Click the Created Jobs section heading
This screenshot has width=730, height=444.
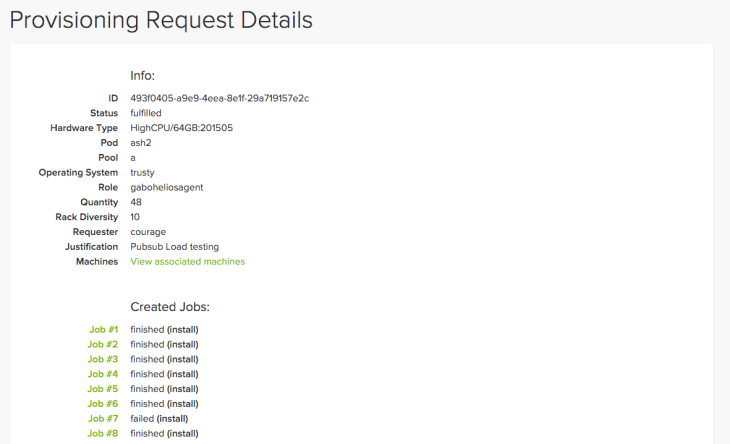[x=170, y=307]
